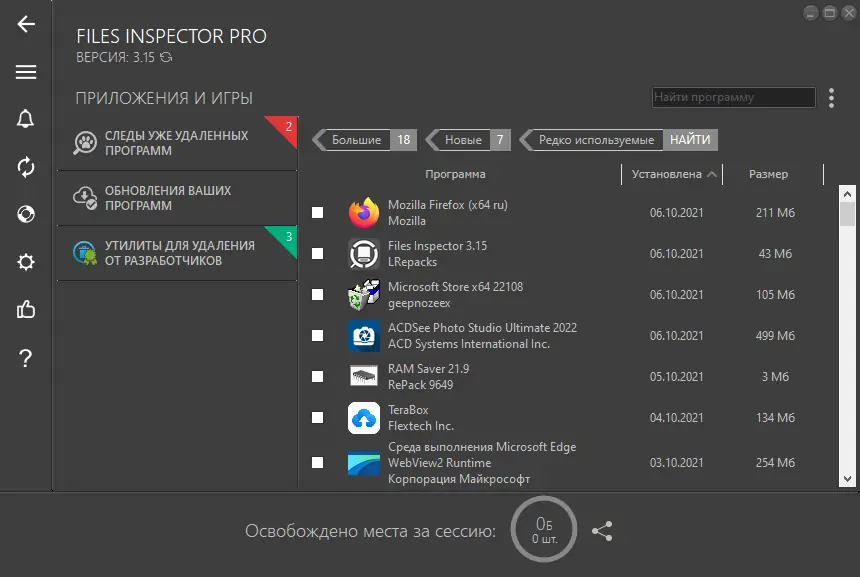Click the thumbs up icon
Screen dimensions: 860x577
coord(26,310)
